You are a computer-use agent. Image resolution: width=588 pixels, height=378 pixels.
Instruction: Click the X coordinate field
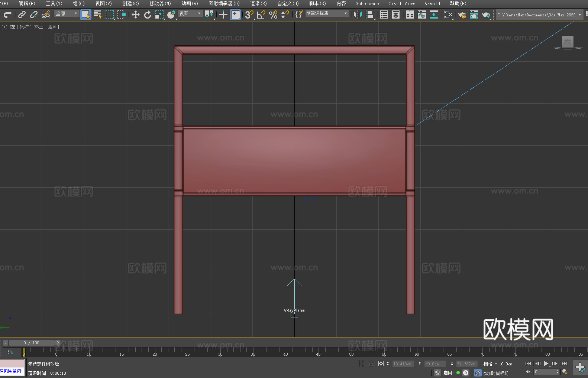tap(403, 364)
